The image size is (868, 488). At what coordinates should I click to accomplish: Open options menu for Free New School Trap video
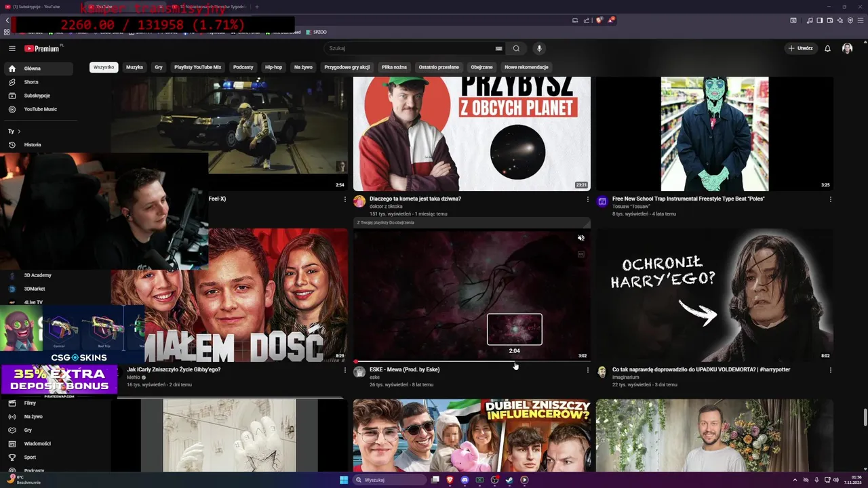[x=831, y=199]
